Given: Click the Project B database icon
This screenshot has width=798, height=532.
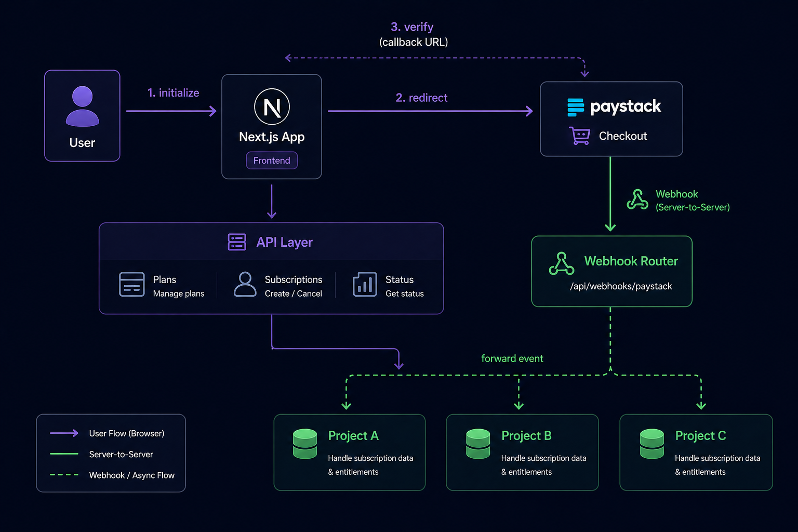Looking at the screenshot, I should tap(478, 444).
